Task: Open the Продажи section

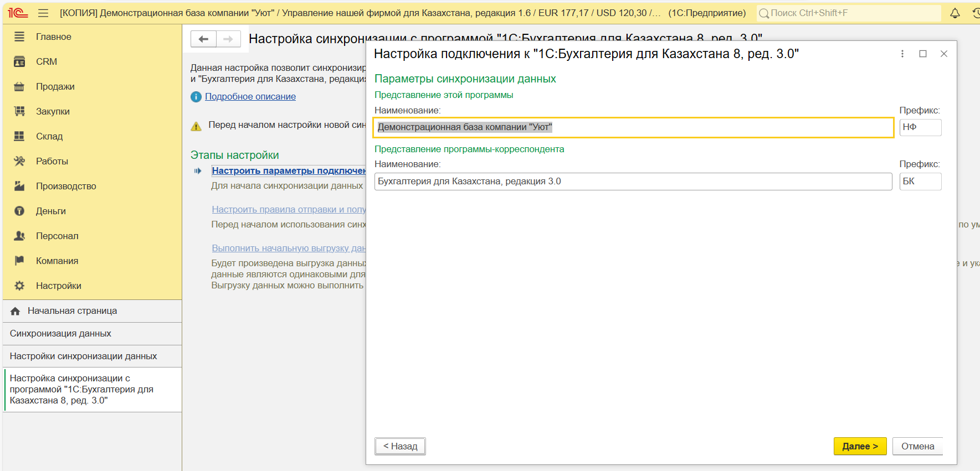Action: 55,86
